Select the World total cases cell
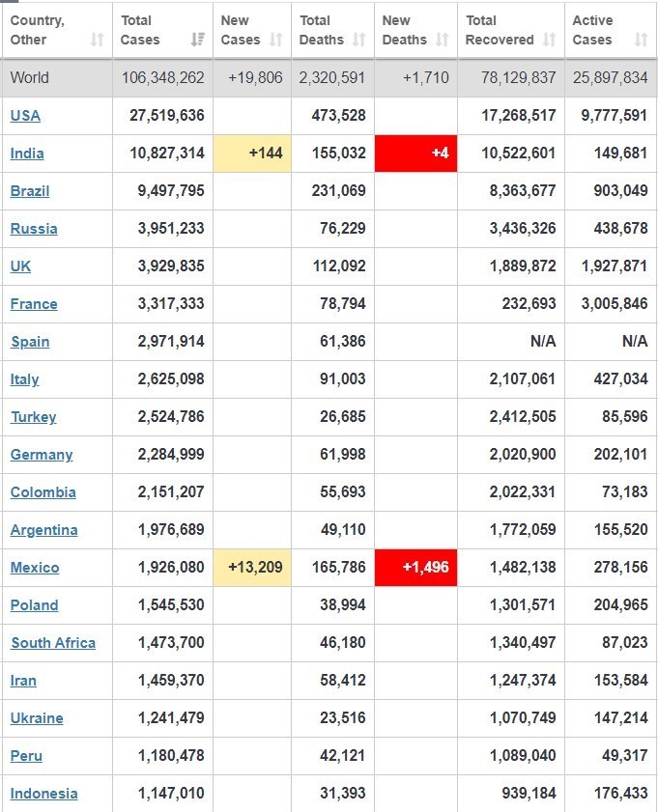Viewport: 658px width, 812px height. (x=162, y=77)
